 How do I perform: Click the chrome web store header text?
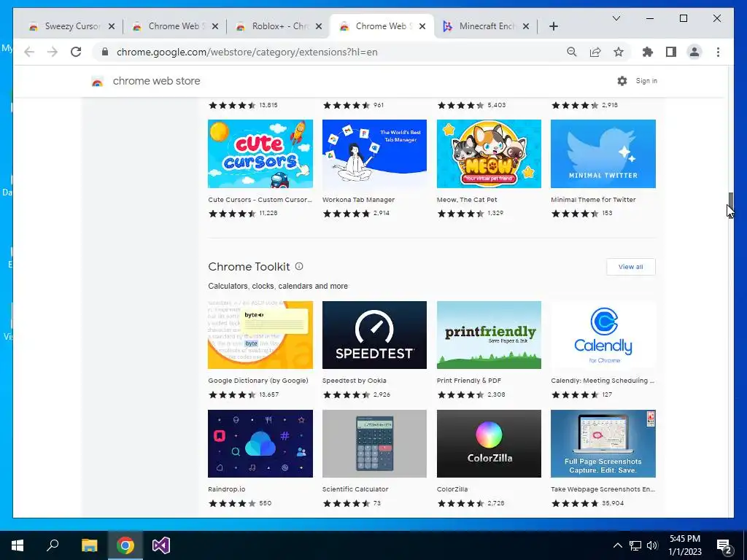pyautogui.click(x=156, y=81)
